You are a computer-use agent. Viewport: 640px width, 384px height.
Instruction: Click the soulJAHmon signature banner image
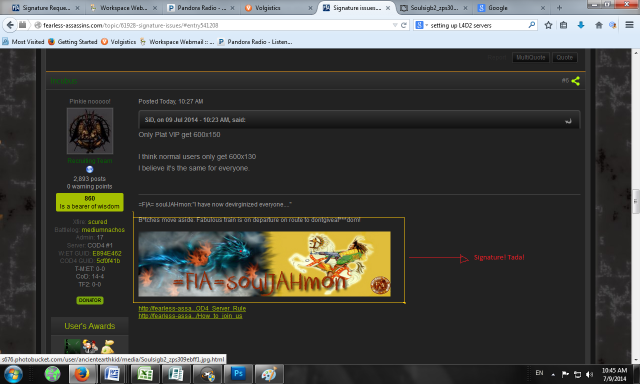coord(264,264)
